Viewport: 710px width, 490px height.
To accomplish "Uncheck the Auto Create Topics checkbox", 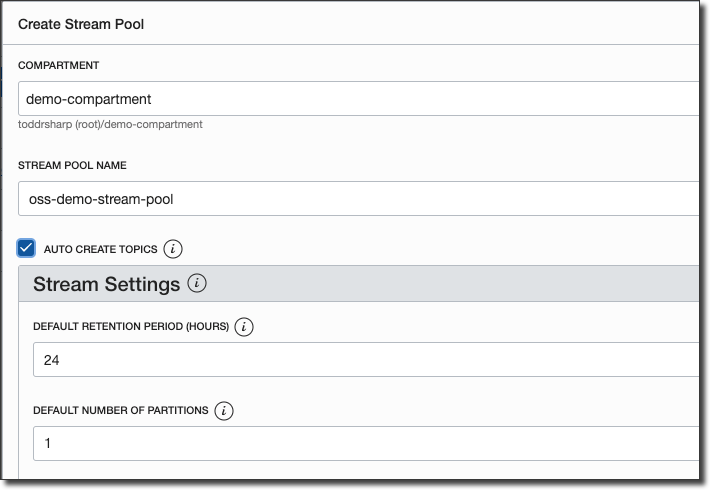I will [27, 248].
